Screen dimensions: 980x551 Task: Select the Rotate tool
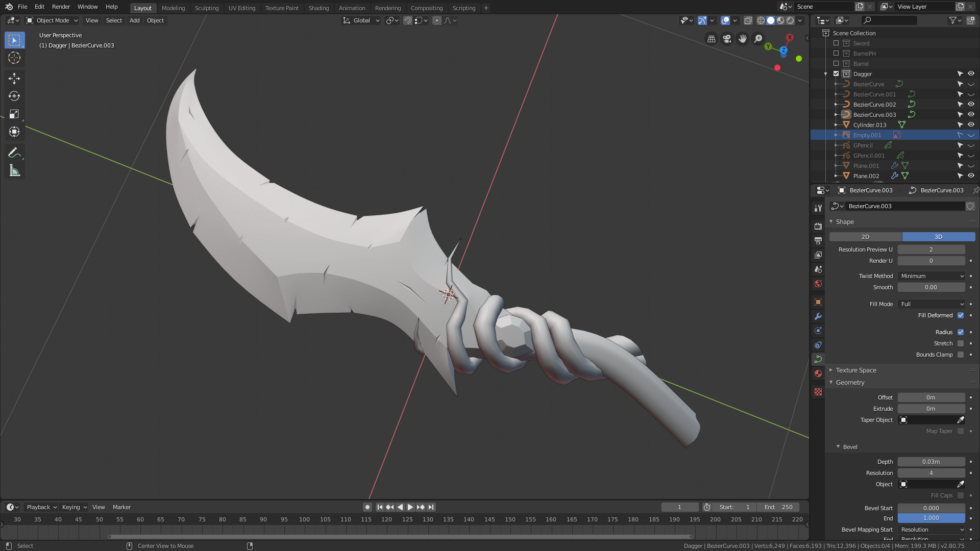pyautogui.click(x=14, y=96)
